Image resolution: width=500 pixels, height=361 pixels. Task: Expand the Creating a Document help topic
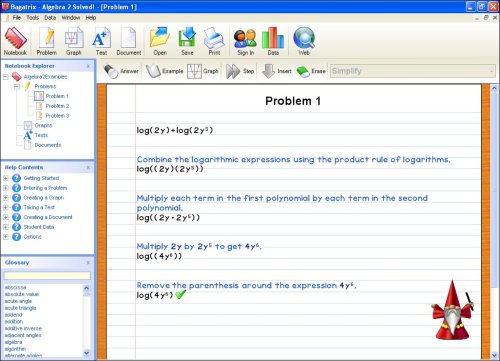(x=6, y=217)
